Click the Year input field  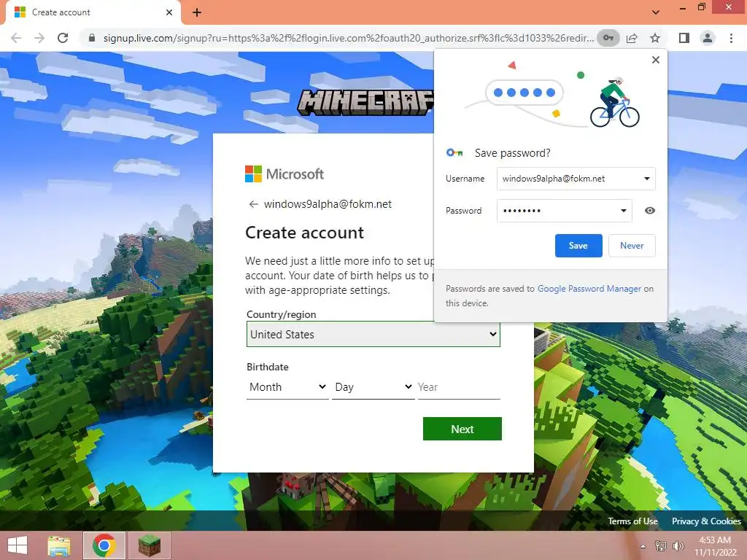[x=459, y=387]
